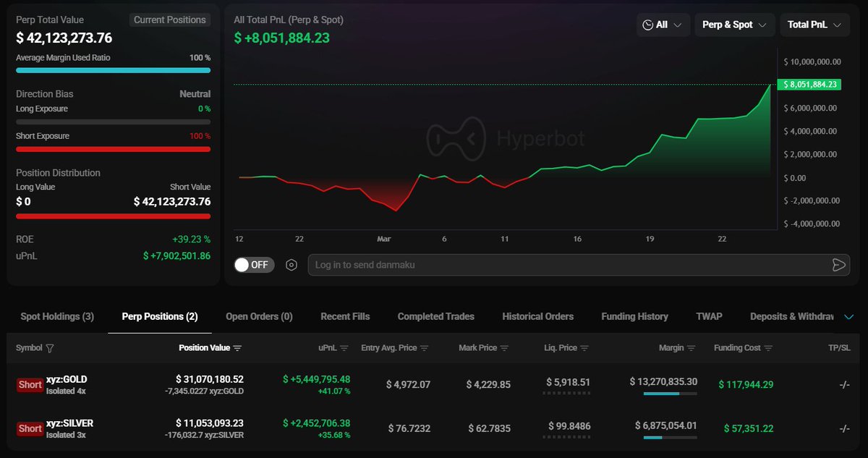Click the Liq. Price sort icon
The image size is (868, 458).
(584, 348)
